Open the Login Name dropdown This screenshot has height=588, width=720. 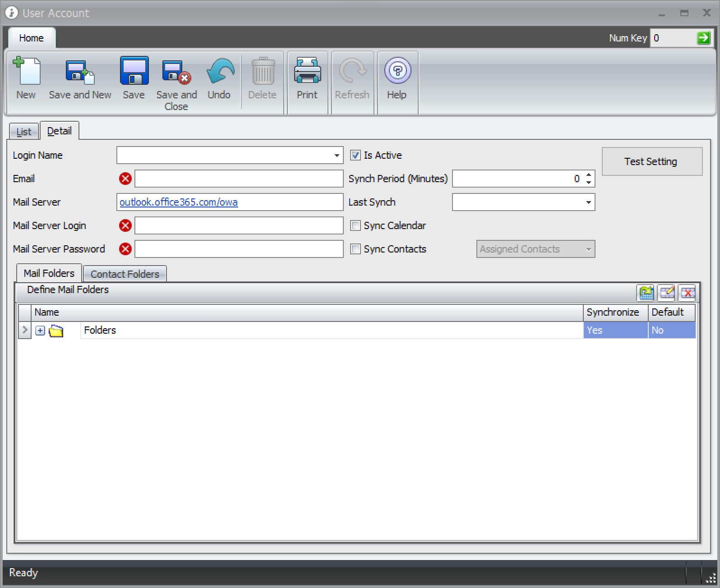337,156
